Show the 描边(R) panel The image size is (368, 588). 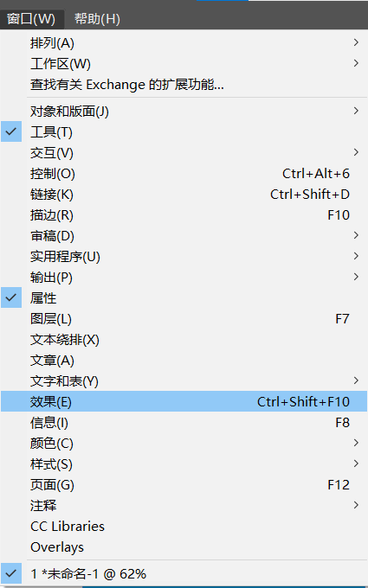(x=184, y=215)
